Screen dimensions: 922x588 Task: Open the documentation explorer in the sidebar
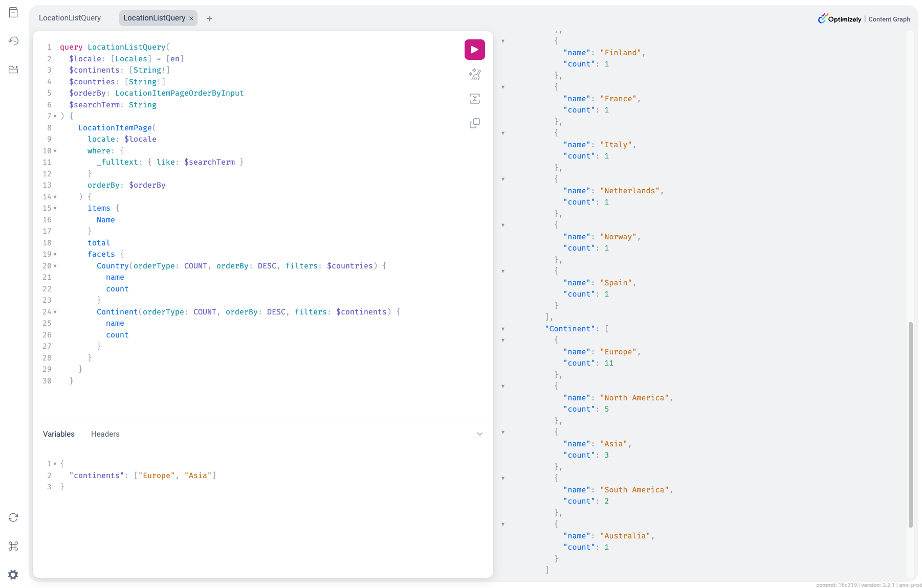click(x=13, y=12)
